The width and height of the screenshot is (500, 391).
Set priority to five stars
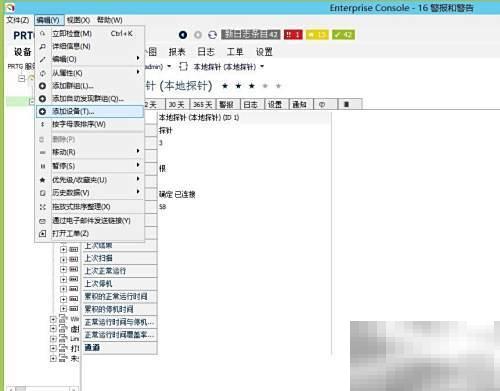[278, 86]
